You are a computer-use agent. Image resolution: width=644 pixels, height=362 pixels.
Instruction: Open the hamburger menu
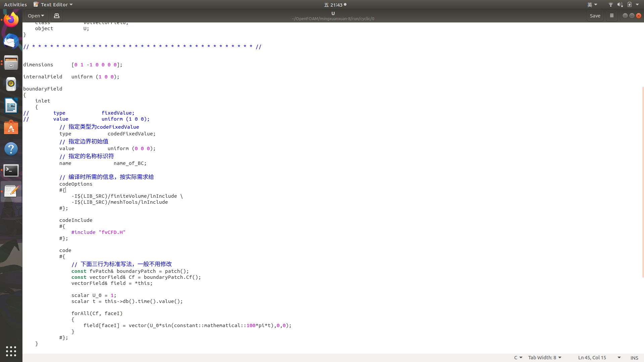(611, 16)
